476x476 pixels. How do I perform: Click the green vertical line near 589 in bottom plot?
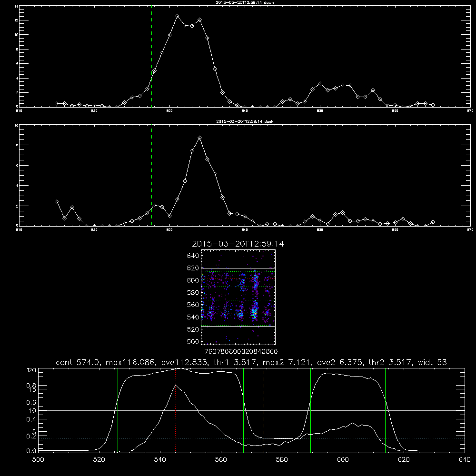pos(310,410)
